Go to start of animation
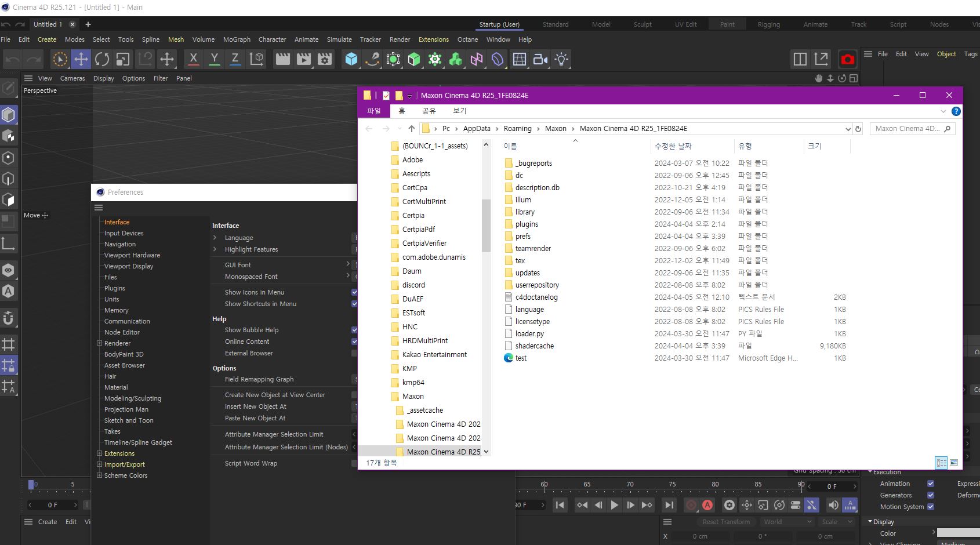Viewport: 980px width, 545px height. pos(560,505)
